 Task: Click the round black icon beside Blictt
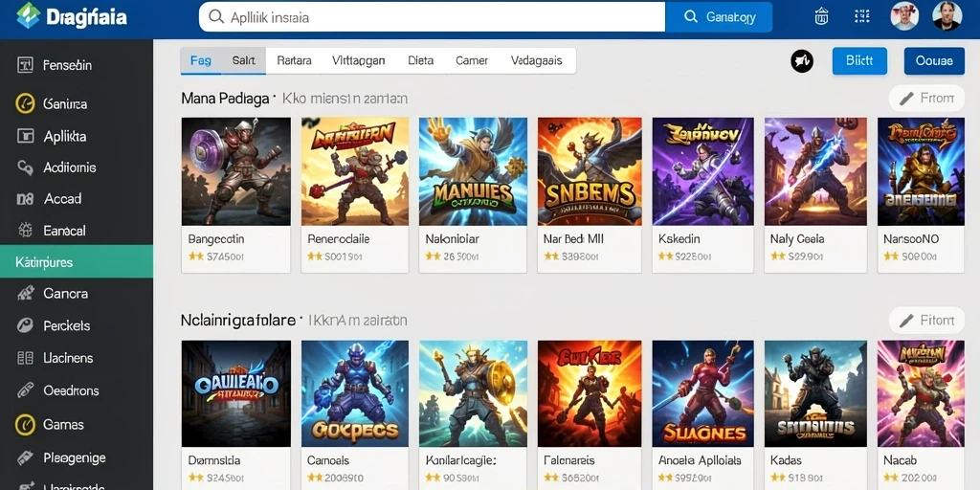pos(802,60)
